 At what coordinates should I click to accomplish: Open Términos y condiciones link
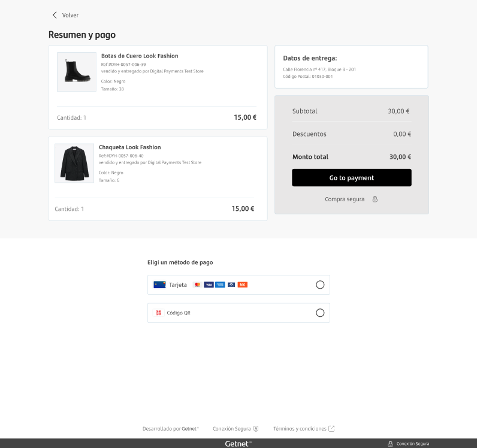300,429
